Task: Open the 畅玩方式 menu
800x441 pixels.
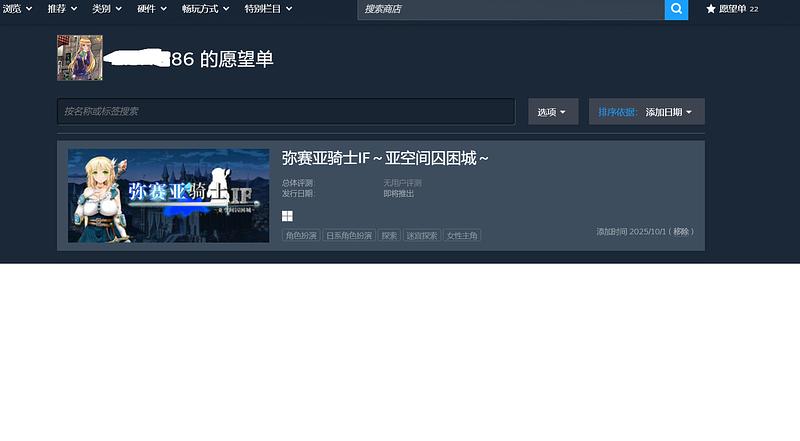Action: point(204,9)
